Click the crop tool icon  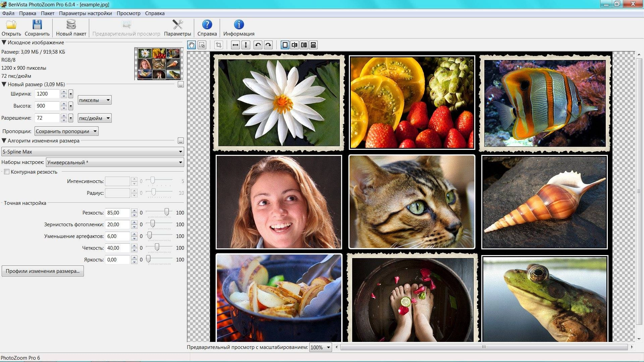(x=219, y=45)
